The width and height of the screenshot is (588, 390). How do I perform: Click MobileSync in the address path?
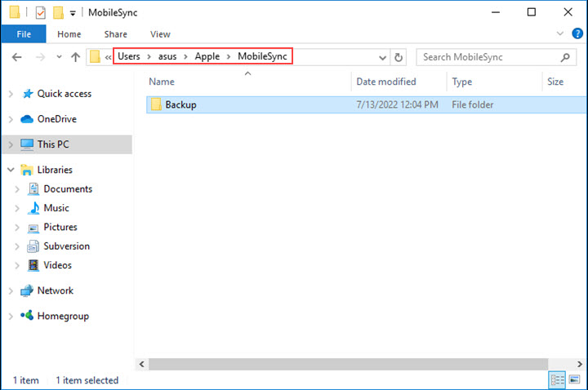262,56
